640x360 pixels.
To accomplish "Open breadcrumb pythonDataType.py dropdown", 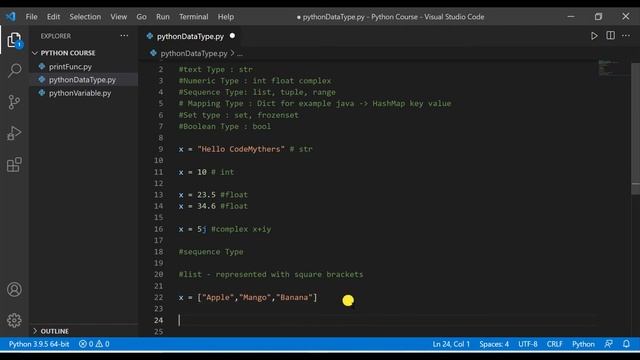I will (194, 53).
